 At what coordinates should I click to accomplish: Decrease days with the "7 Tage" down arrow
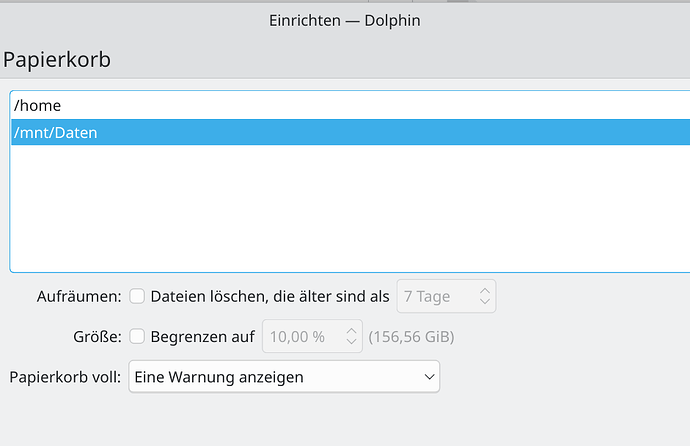484,302
